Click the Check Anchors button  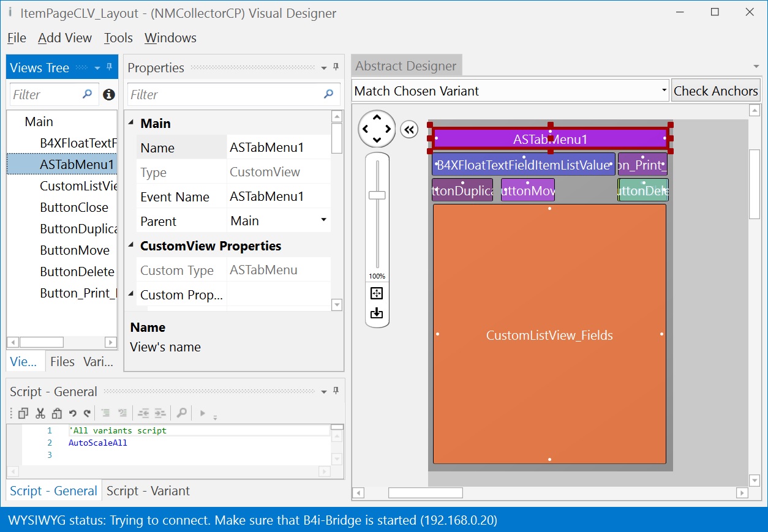[x=716, y=91]
